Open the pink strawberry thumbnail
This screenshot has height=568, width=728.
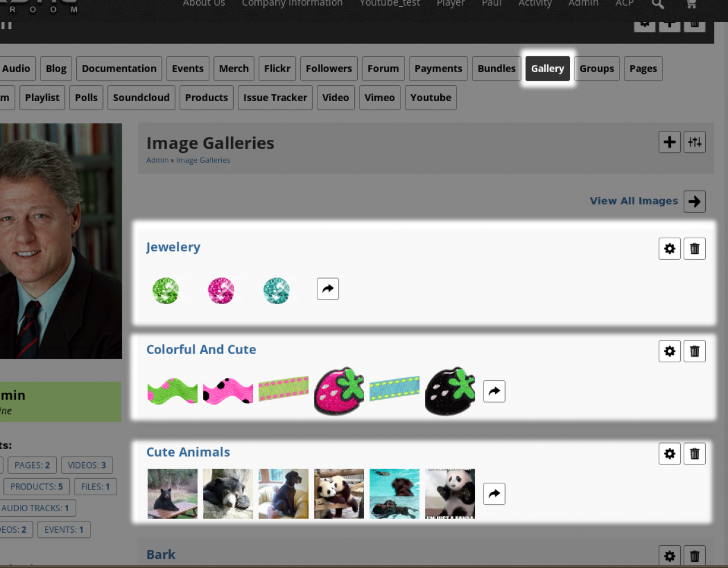[x=339, y=391]
